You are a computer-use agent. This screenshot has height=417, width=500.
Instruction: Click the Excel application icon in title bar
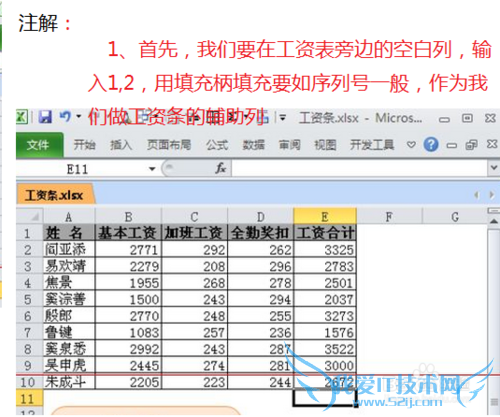point(22,117)
